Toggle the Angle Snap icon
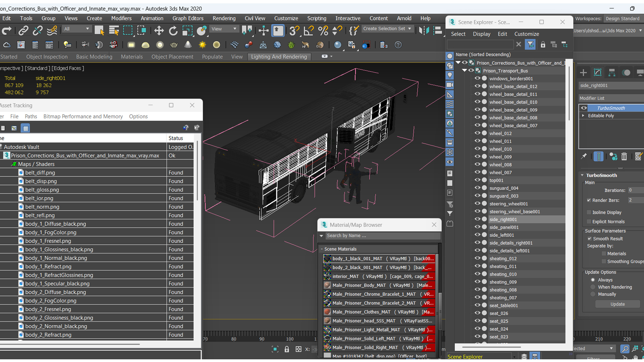Viewport: 644px width, 362px height. pos(309,31)
